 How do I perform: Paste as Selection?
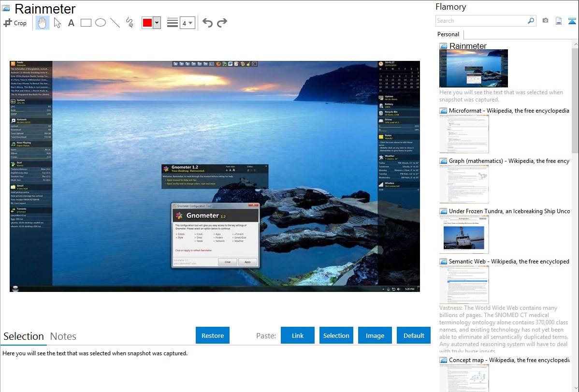pyautogui.click(x=336, y=335)
